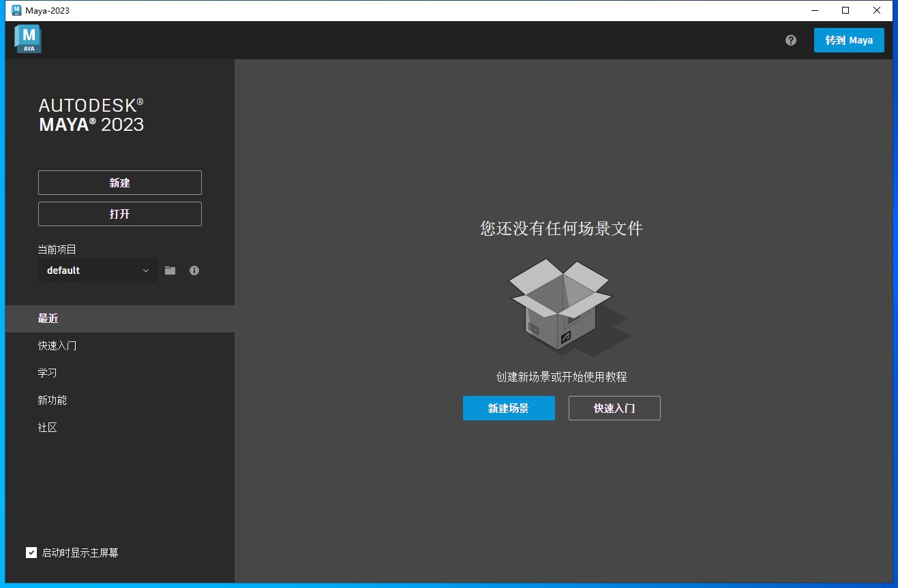
Task: Click the folder icon next to default project
Action: tap(170, 270)
